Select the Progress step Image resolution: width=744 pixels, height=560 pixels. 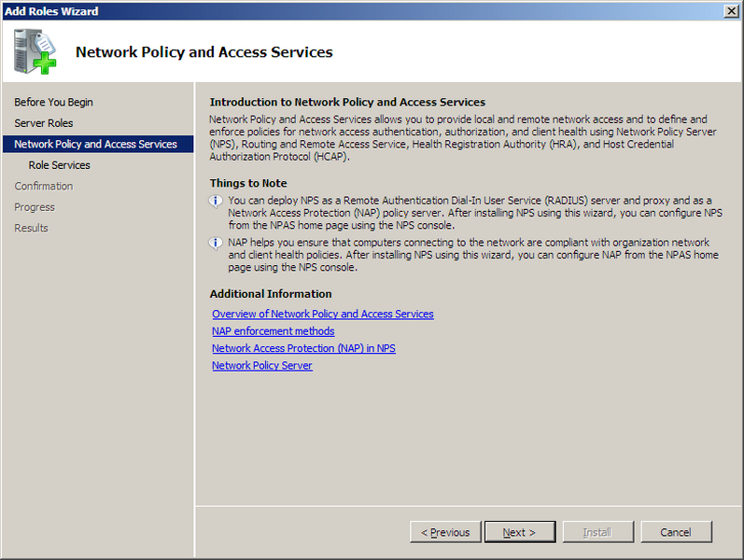pyautogui.click(x=35, y=207)
